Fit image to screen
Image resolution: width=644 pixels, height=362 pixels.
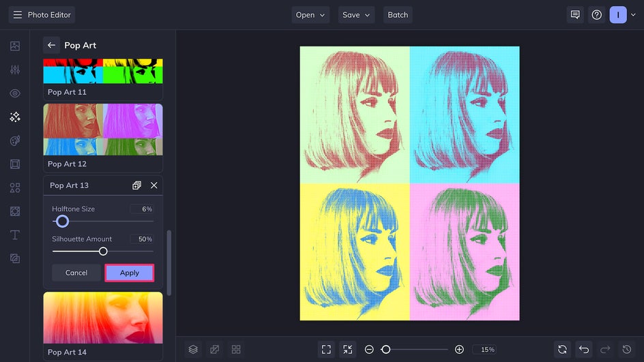click(x=326, y=349)
